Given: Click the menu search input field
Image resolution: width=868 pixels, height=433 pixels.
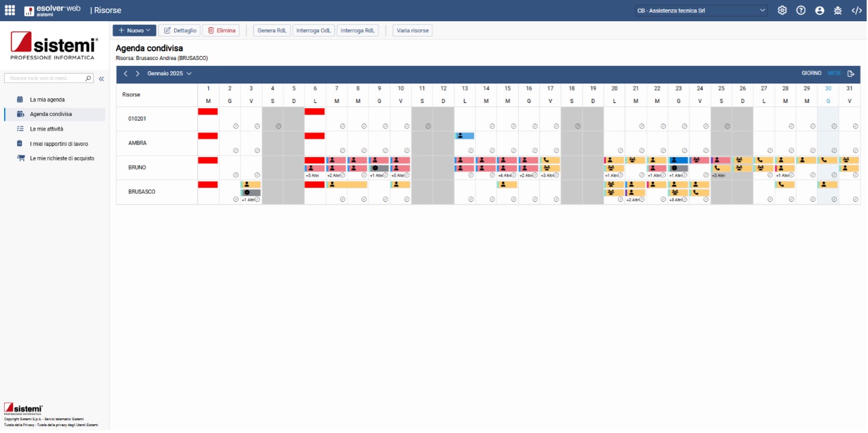Looking at the screenshot, I should click(x=46, y=78).
